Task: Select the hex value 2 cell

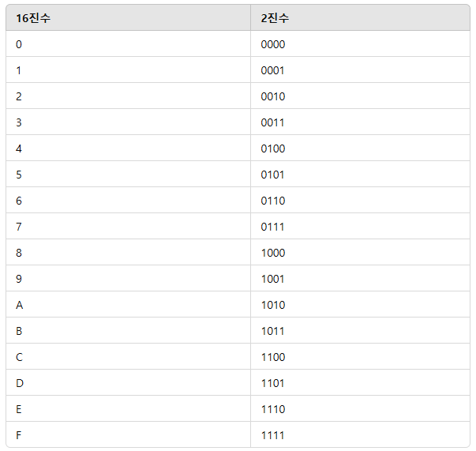Action: coord(19,96)
